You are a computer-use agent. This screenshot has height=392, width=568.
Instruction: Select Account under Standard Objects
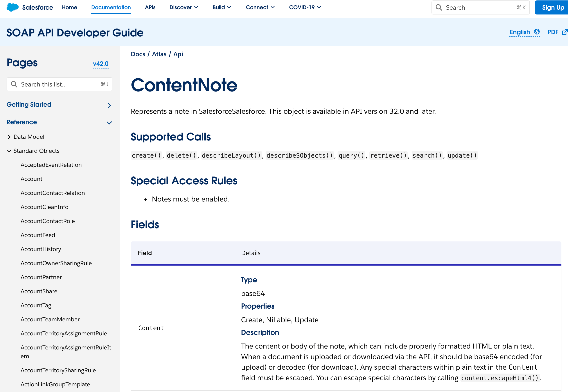31,179
